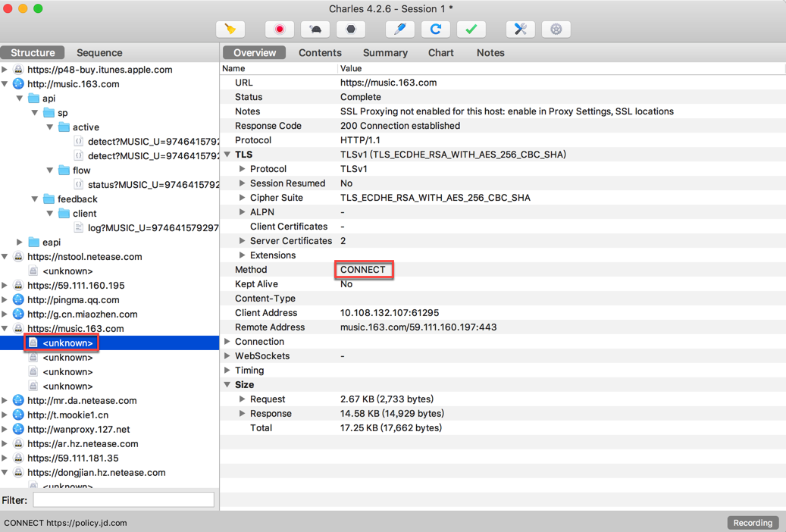Open the Settings gear icon
Image resolution: width=786 pixels, height=532 pixels.
556,29
